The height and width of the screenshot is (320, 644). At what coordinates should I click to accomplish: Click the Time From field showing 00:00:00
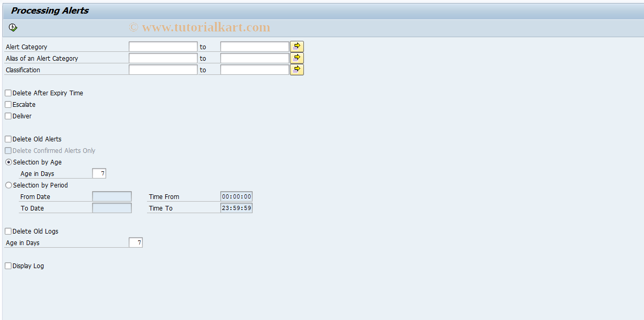[236, 196]
